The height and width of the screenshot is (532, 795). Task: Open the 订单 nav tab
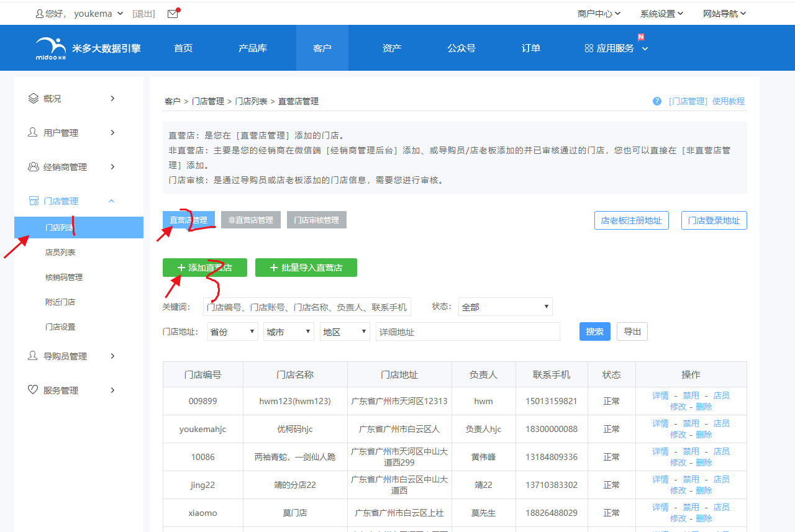pyautogui.click(x=531, y=48)
